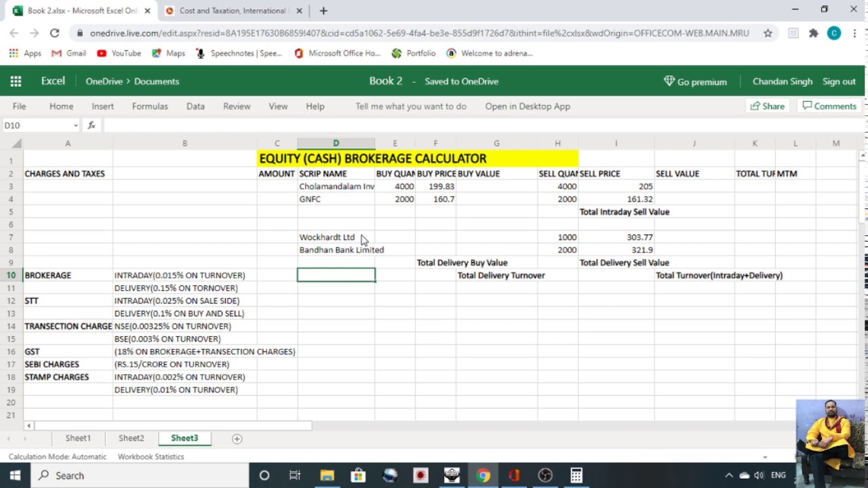The image size is (868, 488).
Task: Select the EQUITY (CASH) BROKERAGE CALCULATOR title cell
Action: (418, 159)
